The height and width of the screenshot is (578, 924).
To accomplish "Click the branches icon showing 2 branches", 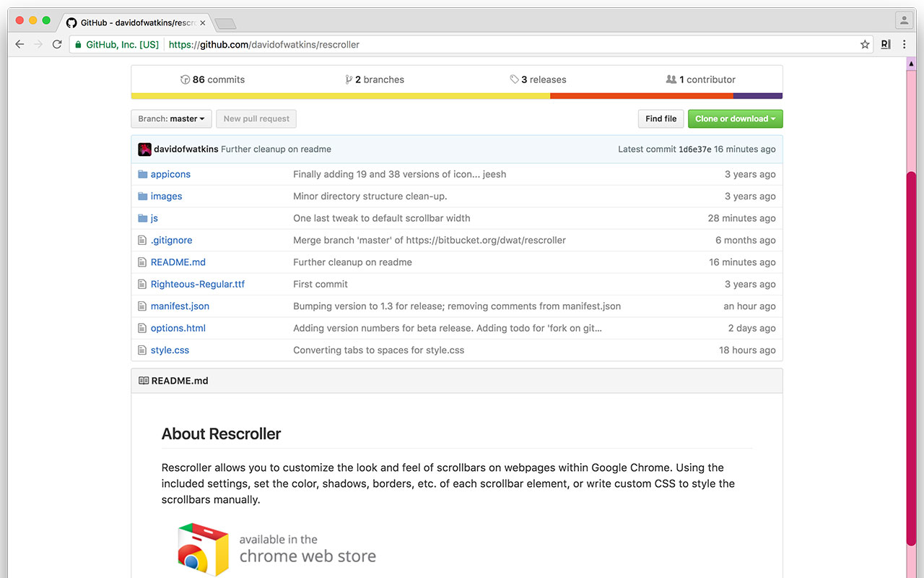I will (x=349, y=79).
